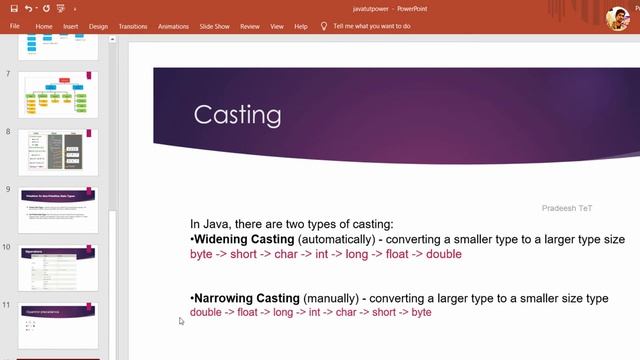Select slide 7 thumbnail with hierarchy diagram
This screenshot has height=360, width=640.
click(x=58, y=95)
